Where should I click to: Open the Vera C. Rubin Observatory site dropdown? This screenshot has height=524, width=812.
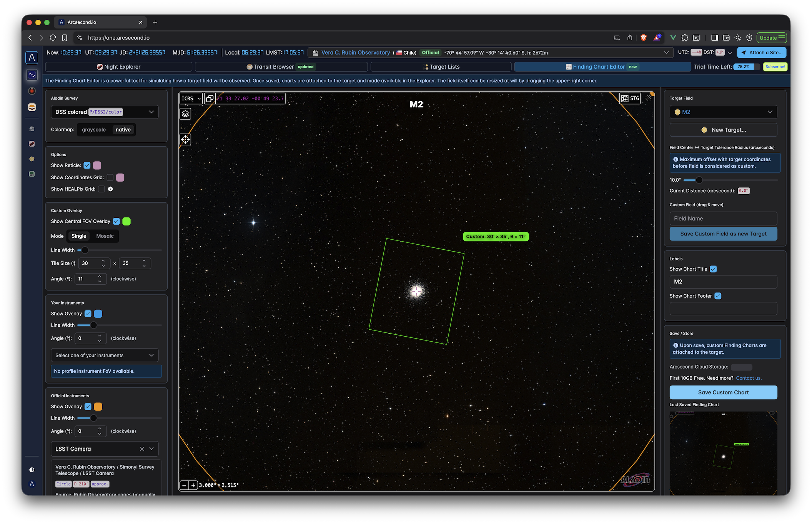tap(490, 53)
